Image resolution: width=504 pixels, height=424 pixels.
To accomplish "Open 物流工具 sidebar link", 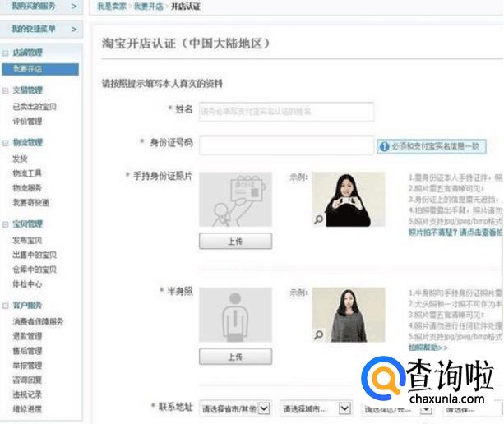I will point(27,173).
